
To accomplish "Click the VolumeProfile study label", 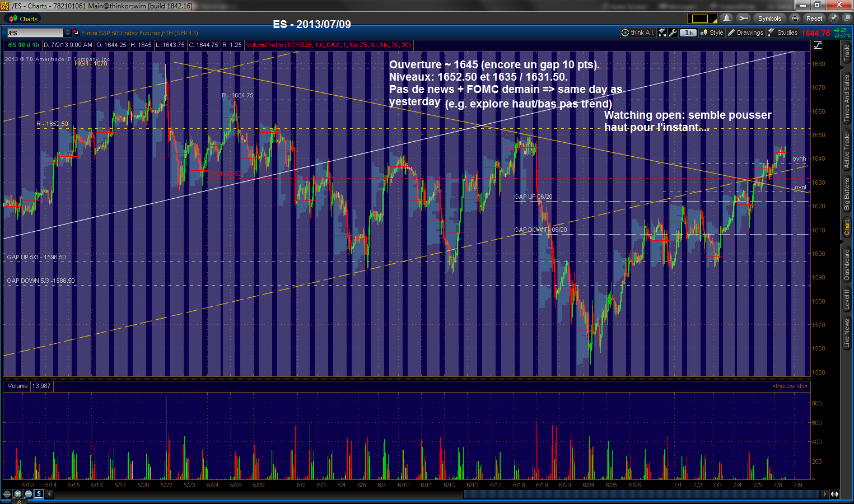I will pos(329,45).
